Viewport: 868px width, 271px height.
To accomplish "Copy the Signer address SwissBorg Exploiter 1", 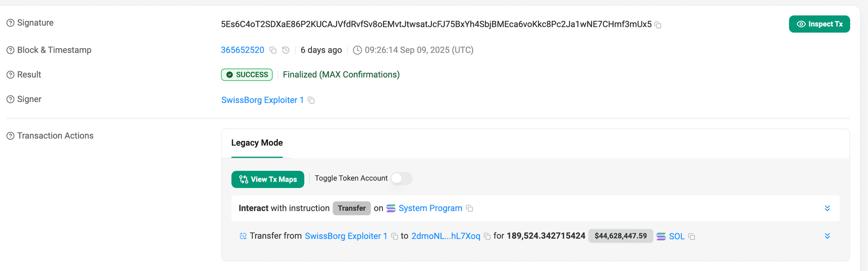I will click(311, 100).
